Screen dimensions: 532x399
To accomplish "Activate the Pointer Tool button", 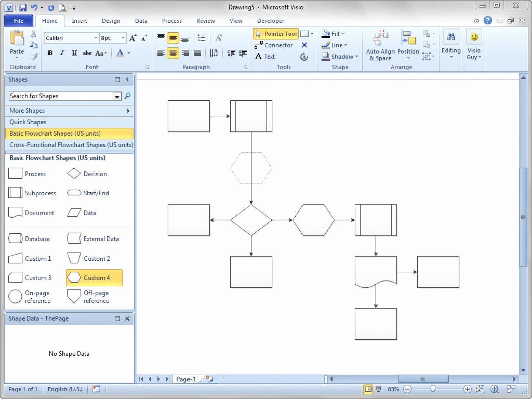I will pyautogui.click(x=276, y=34).
